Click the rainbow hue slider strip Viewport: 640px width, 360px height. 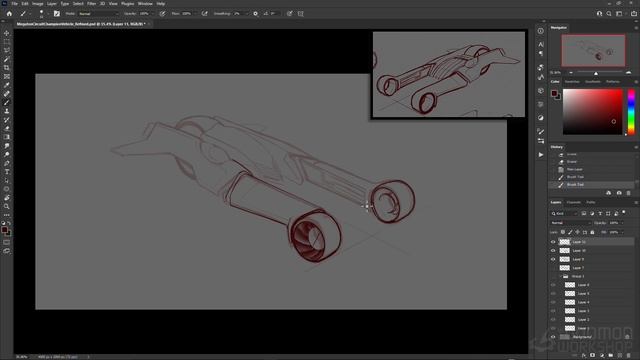tap(631, 112)
